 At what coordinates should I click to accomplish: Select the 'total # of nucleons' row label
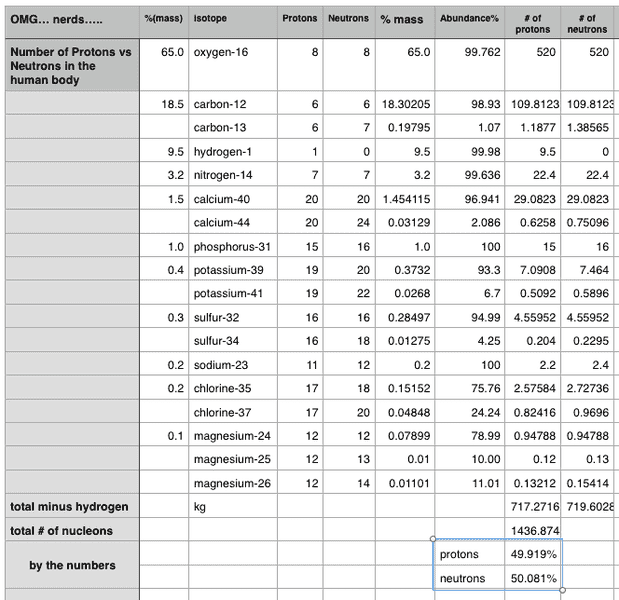click(x=72, y=530)
